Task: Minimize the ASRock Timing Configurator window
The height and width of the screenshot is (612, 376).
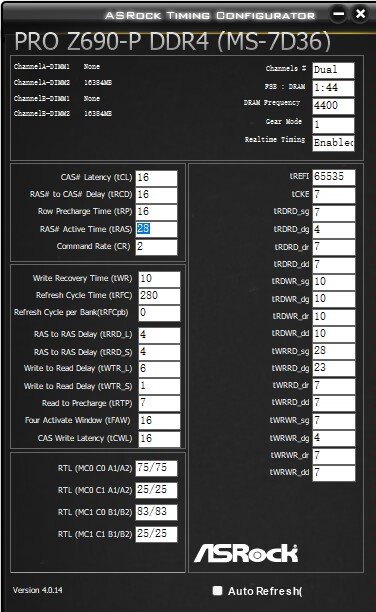Action: pos(338,14)
